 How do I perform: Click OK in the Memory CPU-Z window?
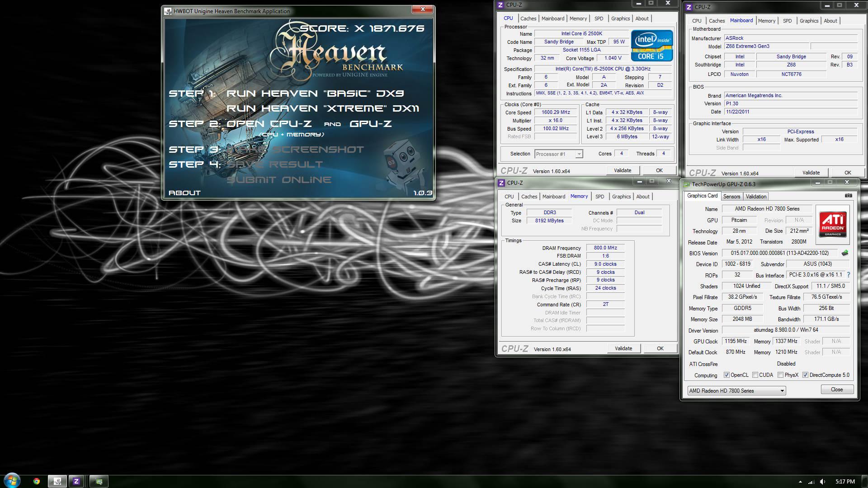click(x=660, y=348)
